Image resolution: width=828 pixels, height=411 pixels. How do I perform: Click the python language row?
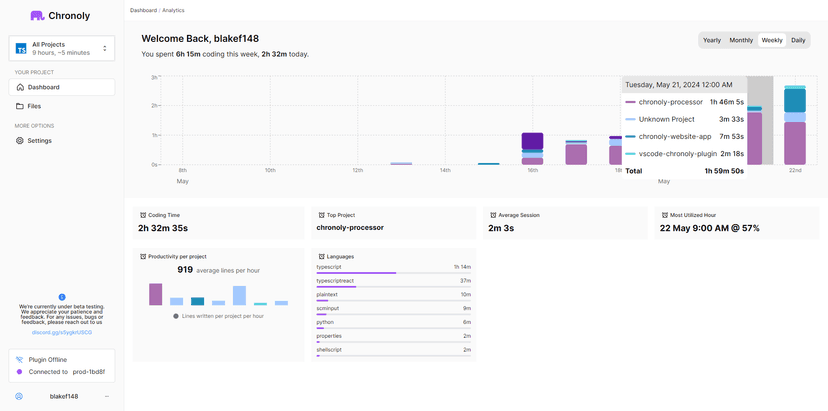pos(393,324)
